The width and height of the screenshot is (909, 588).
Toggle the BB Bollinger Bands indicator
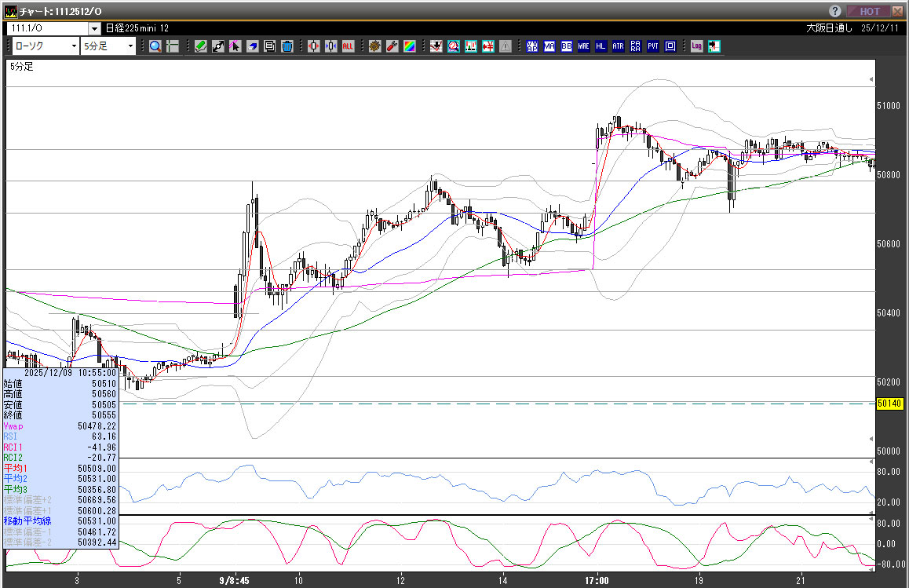[567, 46]
